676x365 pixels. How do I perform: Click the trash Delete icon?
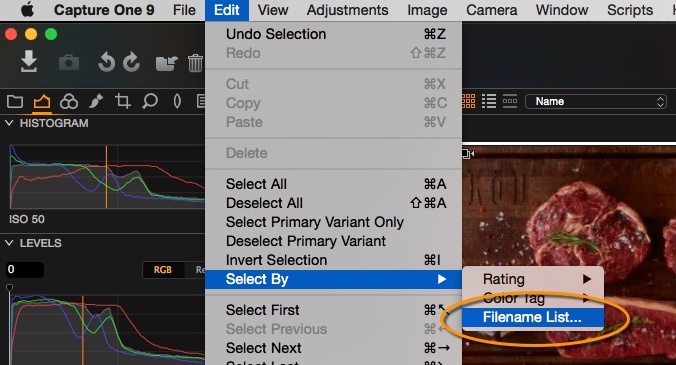point(195,62)
